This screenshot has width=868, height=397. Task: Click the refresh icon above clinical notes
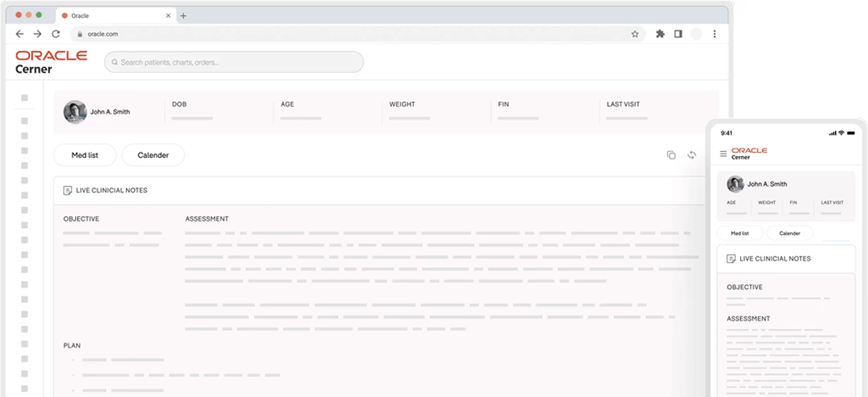691,155
